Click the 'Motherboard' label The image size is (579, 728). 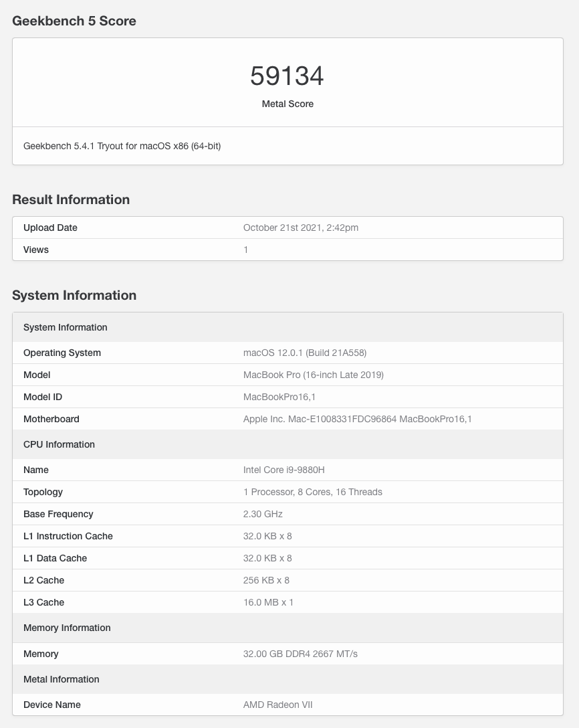pyautogui.click(x=51, y=419)
